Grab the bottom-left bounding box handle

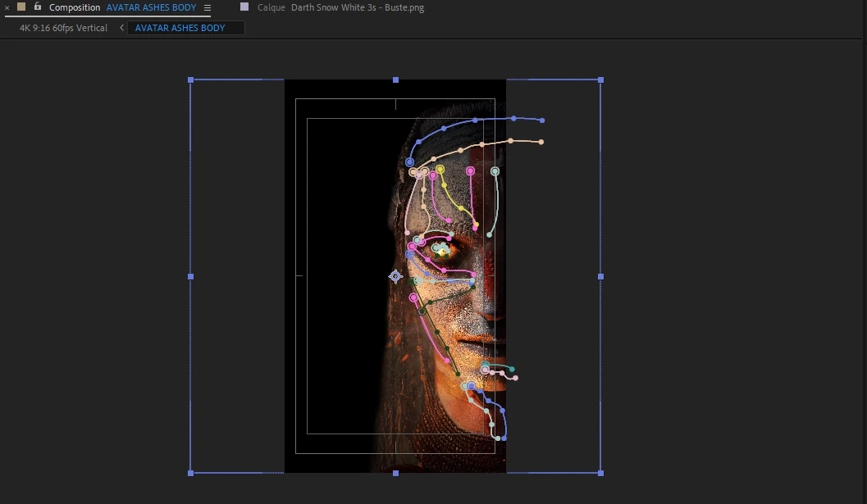click(x=191, y=473)
